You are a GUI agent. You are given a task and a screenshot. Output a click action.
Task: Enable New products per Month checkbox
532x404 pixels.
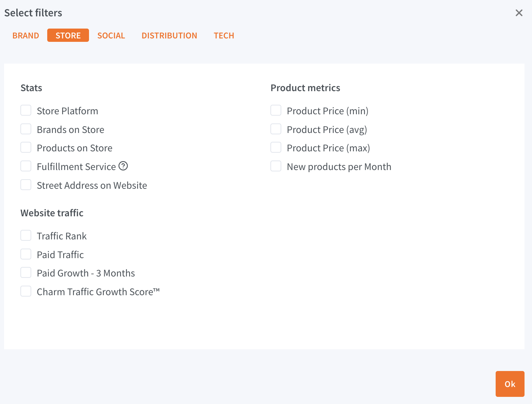click(x=276, y=166)
